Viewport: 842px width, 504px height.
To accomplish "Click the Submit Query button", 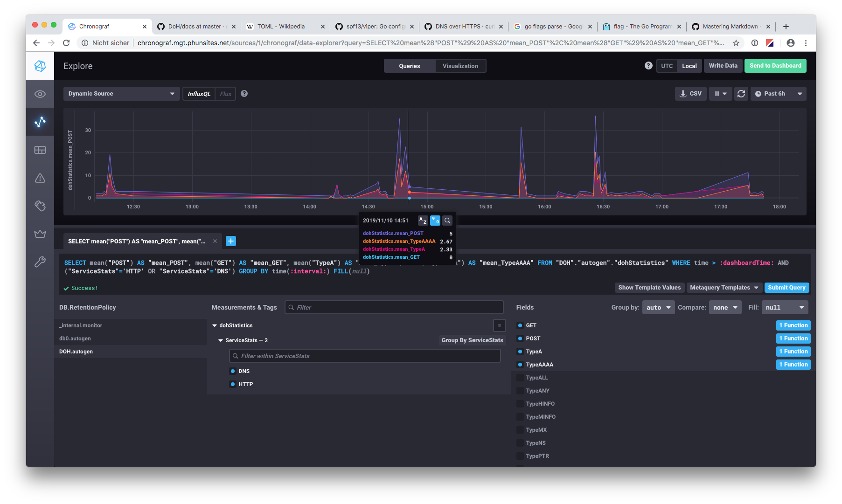I will [786, 288].
